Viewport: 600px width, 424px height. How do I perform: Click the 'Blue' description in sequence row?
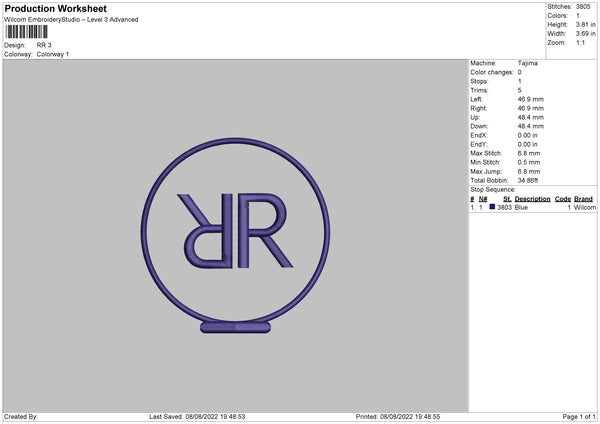tap(521, 207)
